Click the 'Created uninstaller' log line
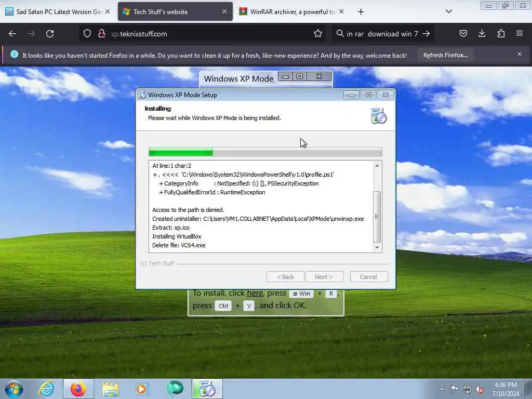Image resolution: width=532 pixels, height=399 pixels. (x=258, y=219)
